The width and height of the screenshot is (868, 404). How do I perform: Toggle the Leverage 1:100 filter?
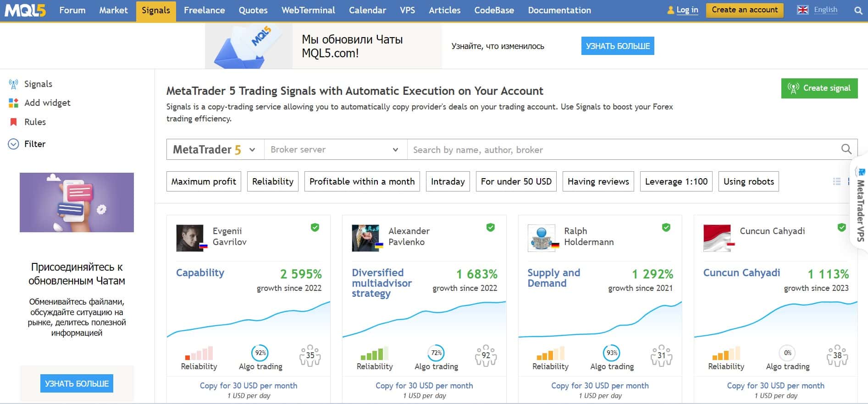click(x=676, y=181)
